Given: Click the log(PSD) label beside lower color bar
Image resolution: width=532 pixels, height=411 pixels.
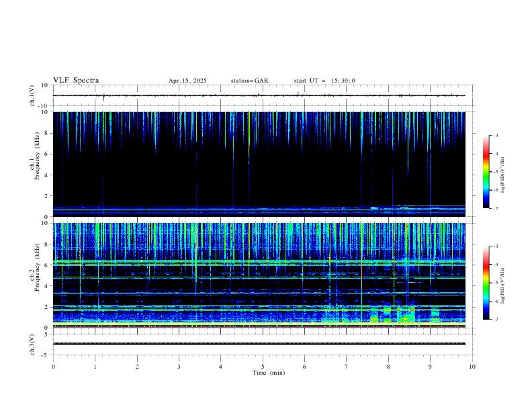Looking at the screenshot, I should coord(502,285).
